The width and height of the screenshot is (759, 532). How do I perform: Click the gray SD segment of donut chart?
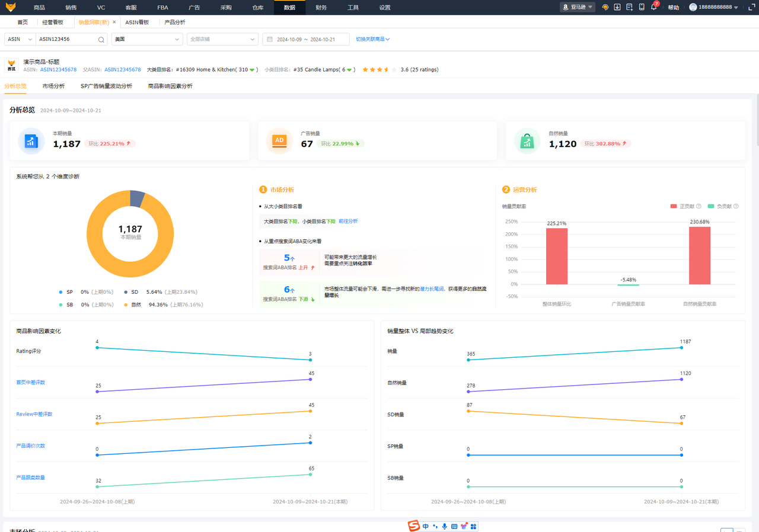tap(137, 198)
